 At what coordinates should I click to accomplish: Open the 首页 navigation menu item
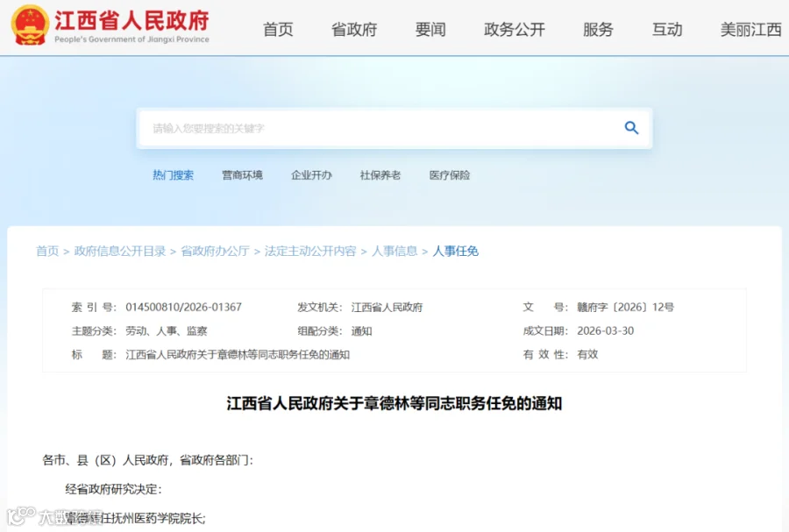[x=278, y=30]
